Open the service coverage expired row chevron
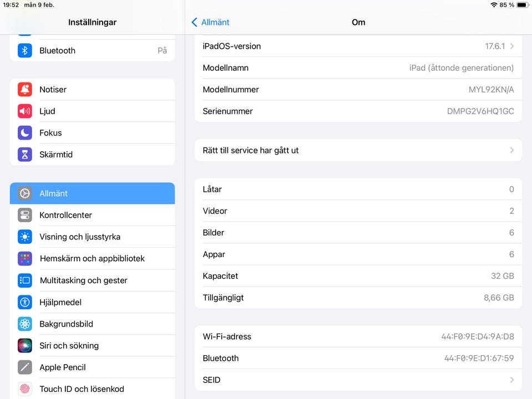 click(511, 150)
